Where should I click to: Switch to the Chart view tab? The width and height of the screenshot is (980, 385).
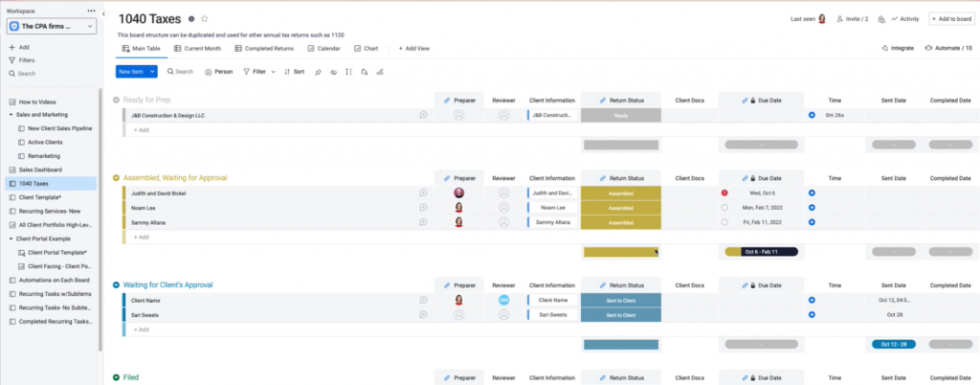(x=367, y=48)
